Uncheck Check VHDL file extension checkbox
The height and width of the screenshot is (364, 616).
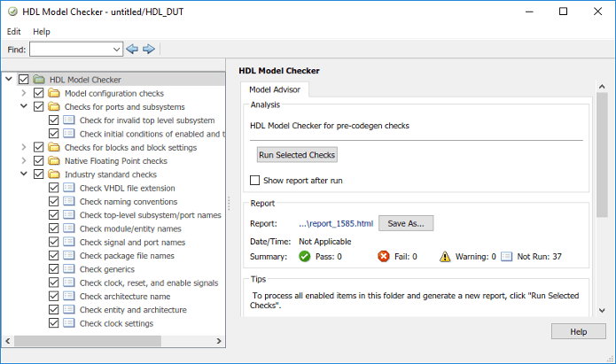click(53, 188)
